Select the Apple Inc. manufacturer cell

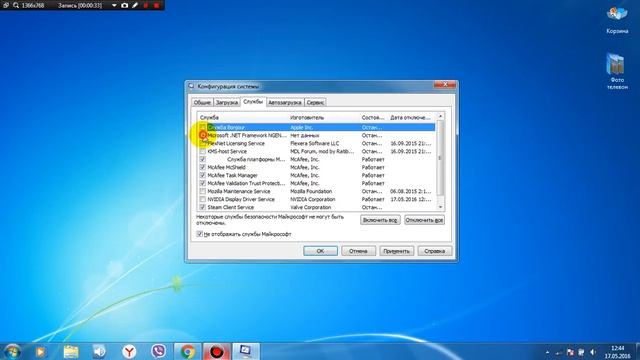302,127
